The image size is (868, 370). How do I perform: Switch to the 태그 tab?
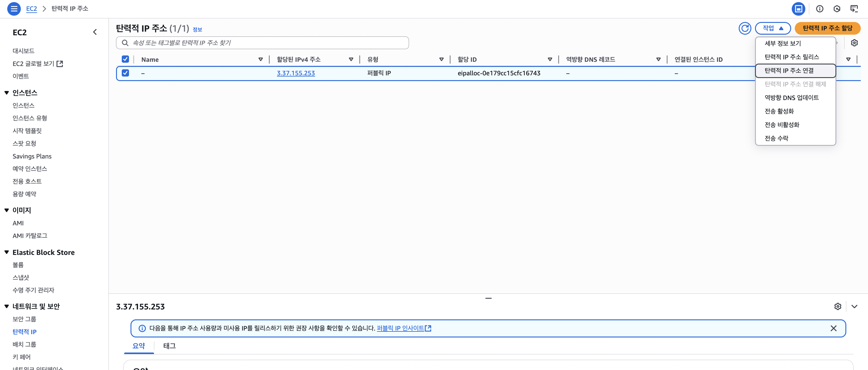point(169,346)
